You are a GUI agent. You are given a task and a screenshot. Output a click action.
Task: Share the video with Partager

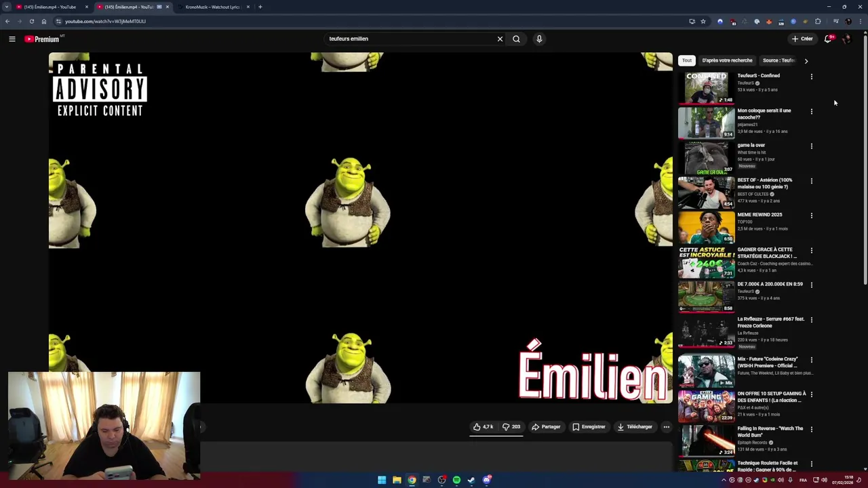[x=546, y=427]
